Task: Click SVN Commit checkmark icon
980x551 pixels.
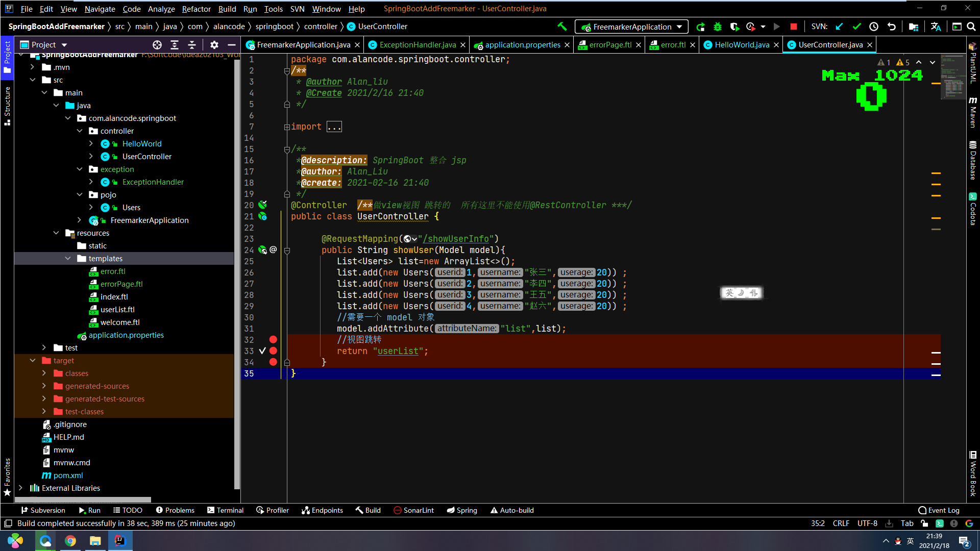Action: pos(856,27)
